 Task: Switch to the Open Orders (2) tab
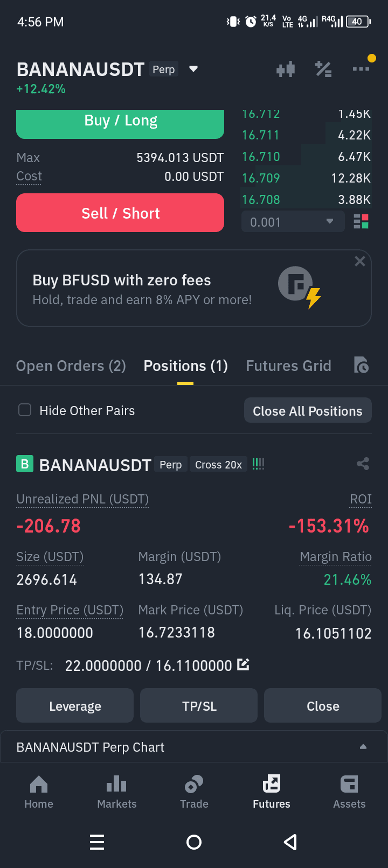coord(71,366)
